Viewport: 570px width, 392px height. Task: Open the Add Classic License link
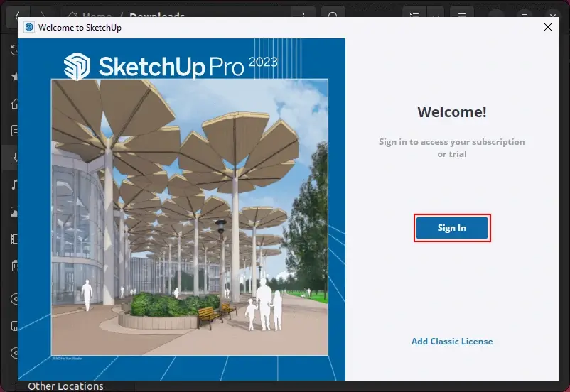[x=452, y=342]
